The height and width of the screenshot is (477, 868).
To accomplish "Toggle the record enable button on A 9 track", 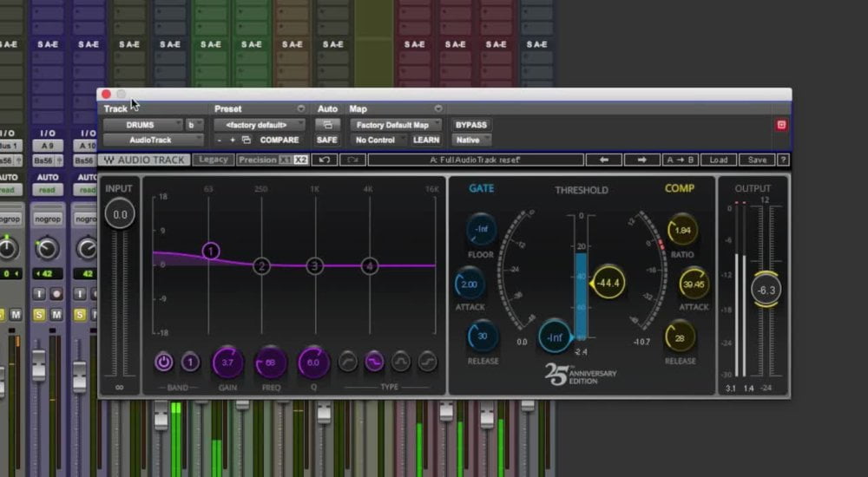I will pos(56,293).
